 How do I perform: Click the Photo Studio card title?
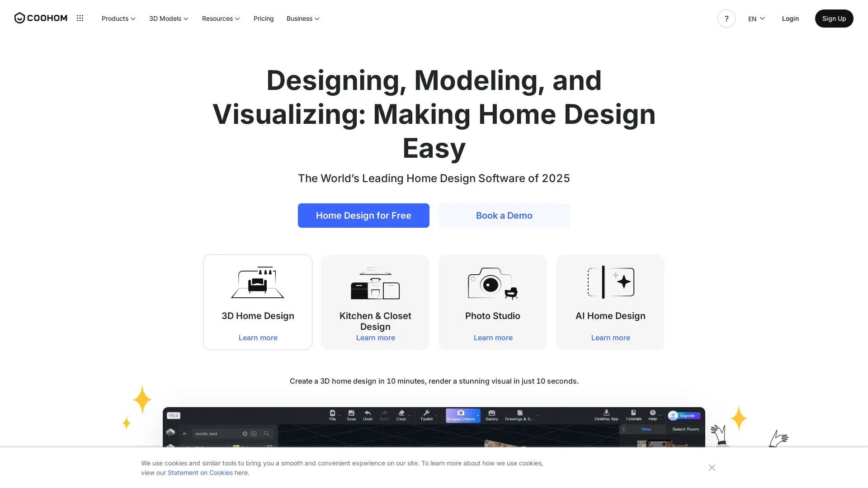coord(493,316)
